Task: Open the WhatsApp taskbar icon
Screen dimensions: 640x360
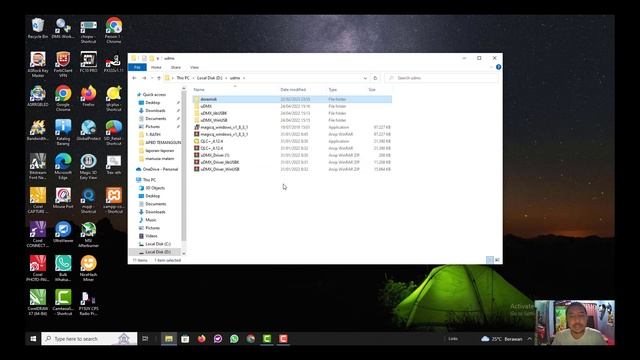Action: pos(234,338)
